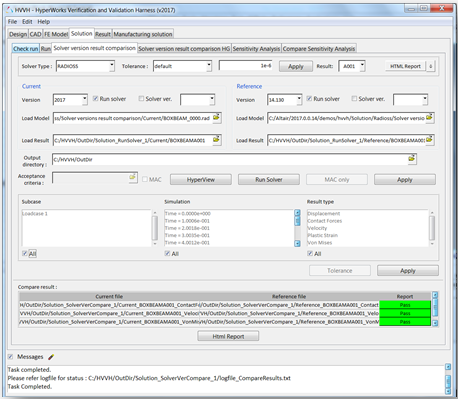The height and width of the screenshot is (399, 458).
Task: Expand the Tolerance default dropdown
Action: click(x=209, y=66)
